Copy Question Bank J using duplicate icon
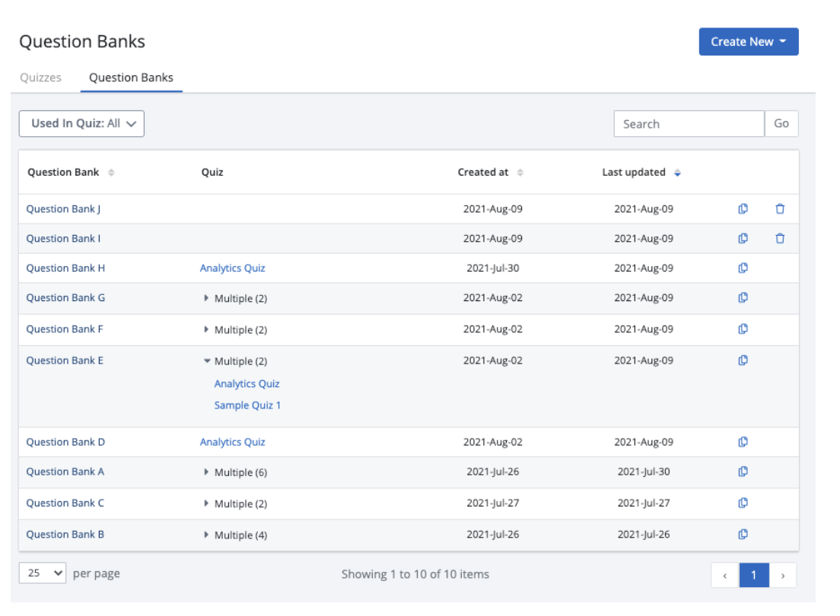The image size is (840, 616). tap(743, 209)
